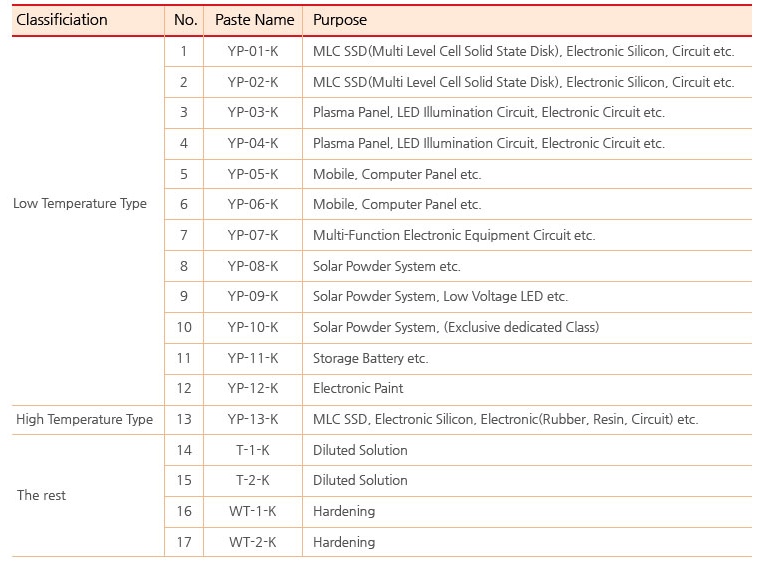
Task: Click the Classificiation column header
Action: 61,20
